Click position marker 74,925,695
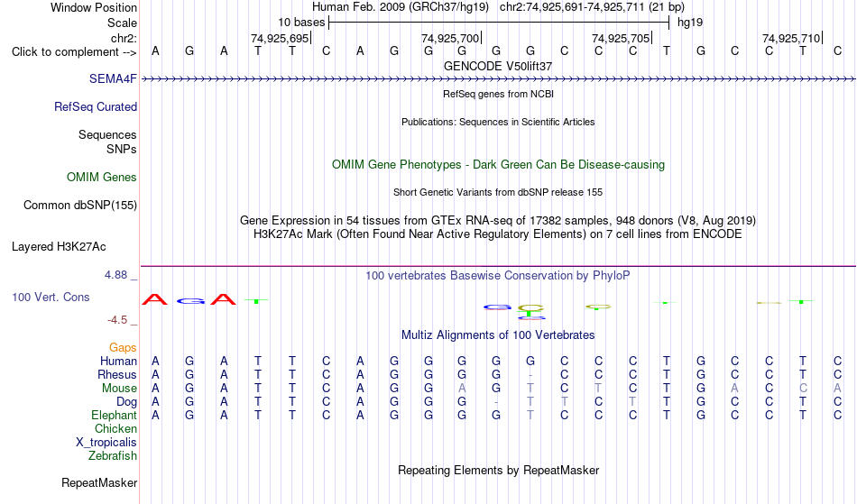The width and height of the screenshot is (857, 504). click(280, 38)
